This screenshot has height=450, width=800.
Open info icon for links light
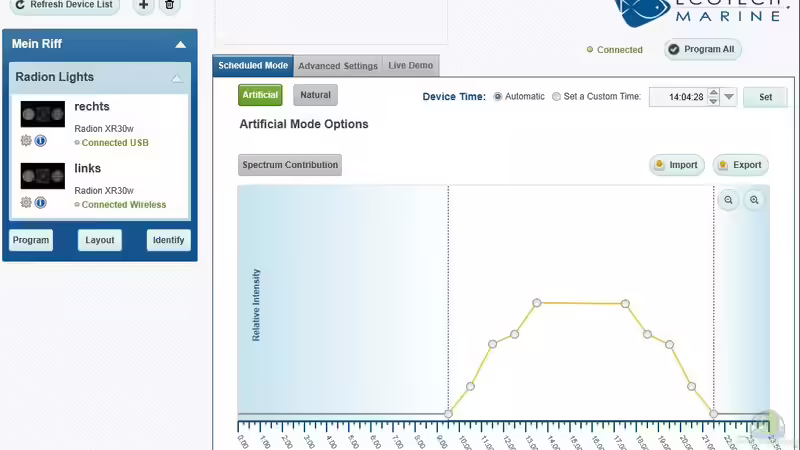pyautogui.click(x=41, y=203)
